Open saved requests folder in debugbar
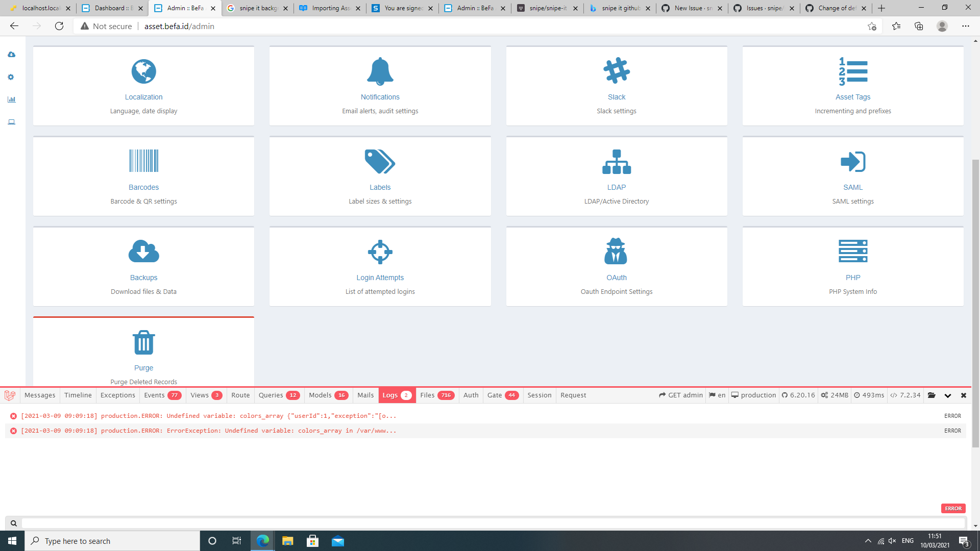This screenshot has width=980, height=551. tap(932, 395)
